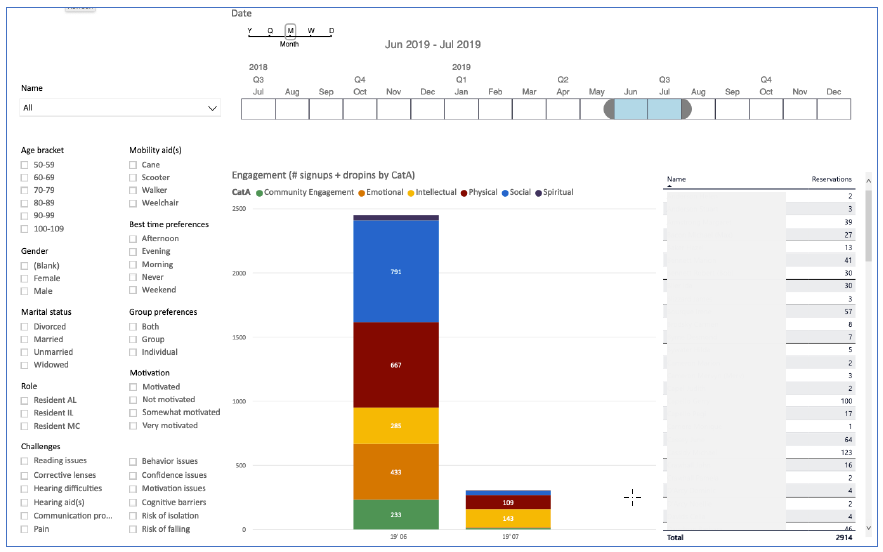Select the Quarter granularity on date slicer
883x552 pixels.
pyautogui.click(x=270, y=30)
